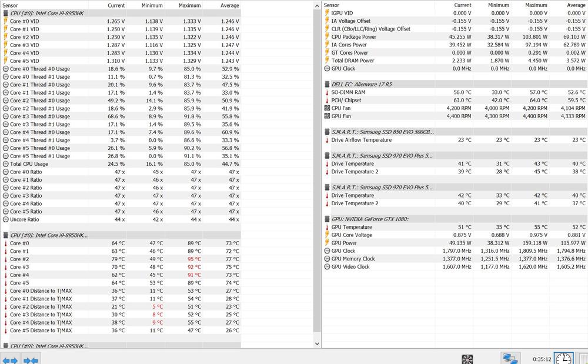This screenshot has height=364, width=588.
Task: Click the lightning icon beside Core #0 VID
Action: (5, 21)
